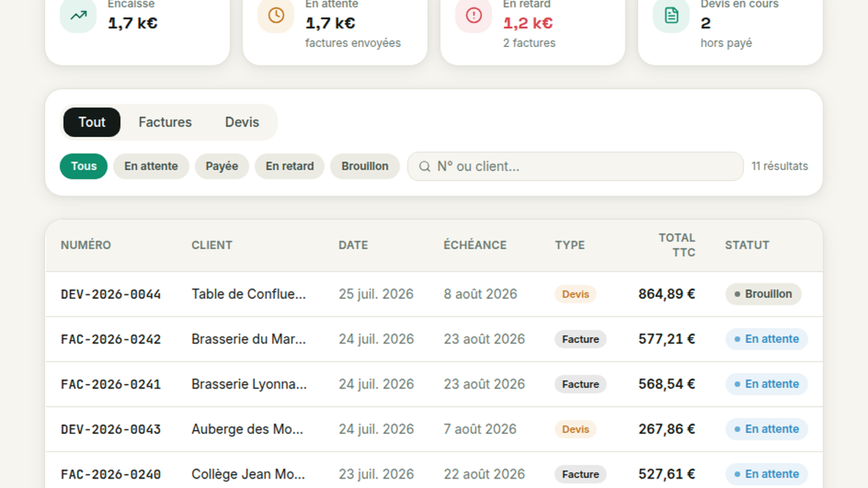Image resolution: width=868 pixels, height=488 pixels.
Task: Click the En attente badge of FAC-2026-0242
Action: pos(767,339)
